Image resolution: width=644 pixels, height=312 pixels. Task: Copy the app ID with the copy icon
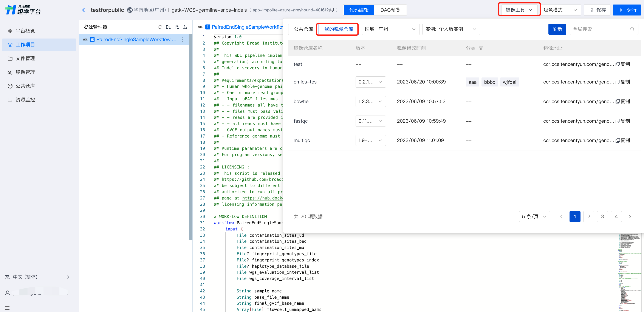tap(332, 10)
